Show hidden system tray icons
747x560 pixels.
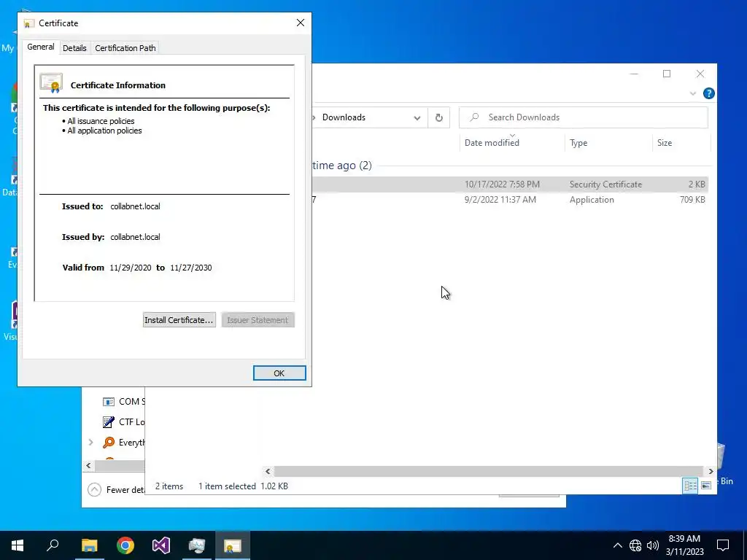coord(617,545)
